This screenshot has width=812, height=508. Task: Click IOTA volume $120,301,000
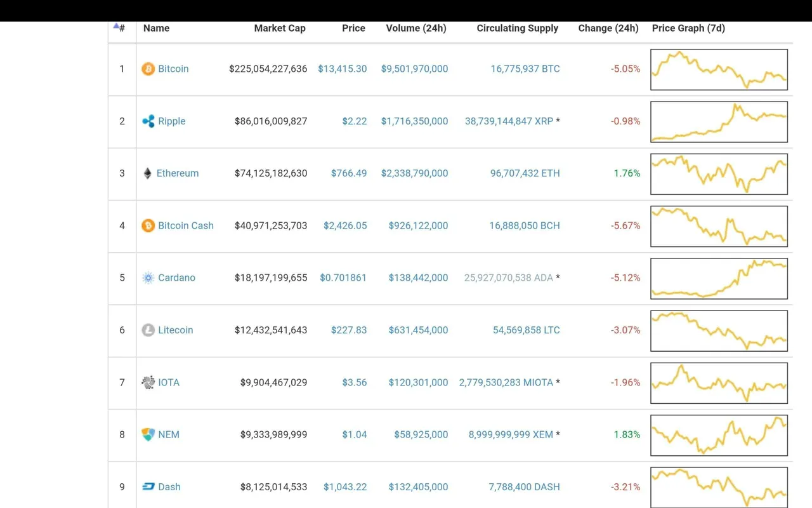(x=418, y=382)
